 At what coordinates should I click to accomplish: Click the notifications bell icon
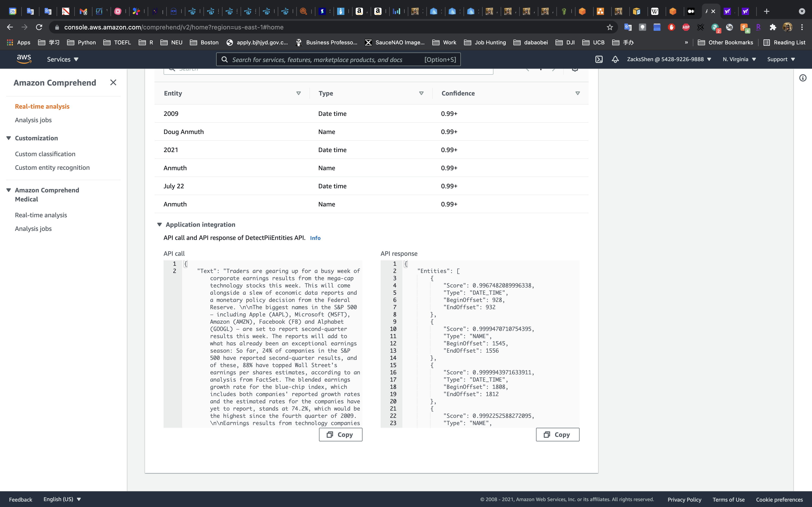click(x=615, y=59)
